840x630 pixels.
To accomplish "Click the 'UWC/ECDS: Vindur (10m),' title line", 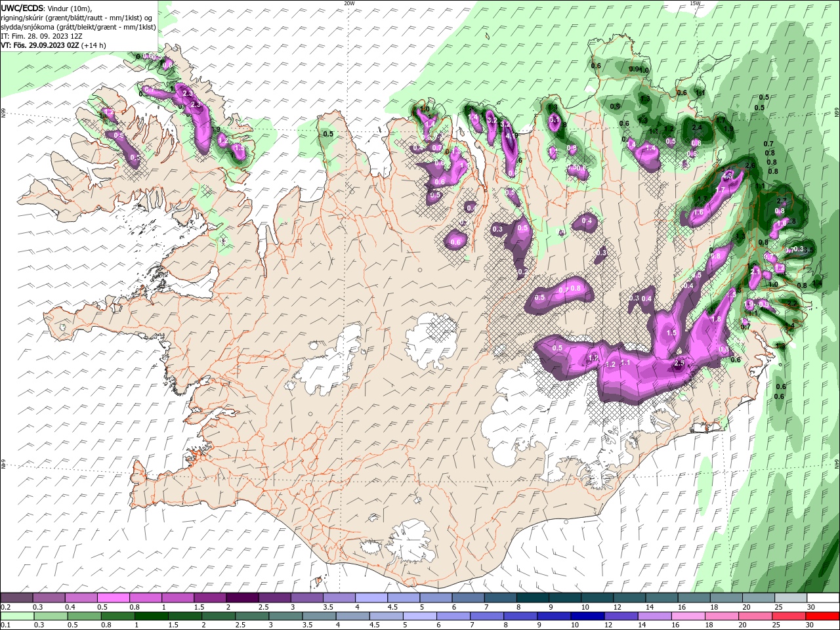I will coord(47,8).
